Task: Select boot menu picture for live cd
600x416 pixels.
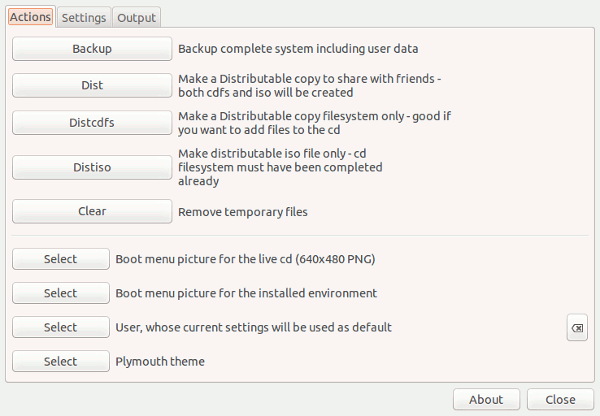Action: click(x=60, y=259)
